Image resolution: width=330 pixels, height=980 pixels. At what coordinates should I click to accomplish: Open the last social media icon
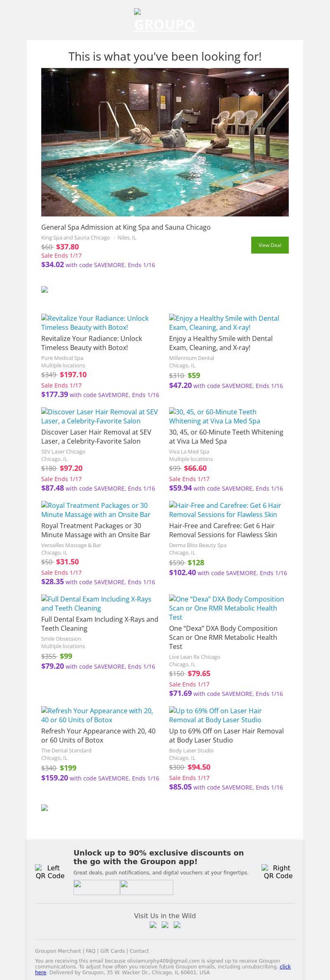[177, 925]
